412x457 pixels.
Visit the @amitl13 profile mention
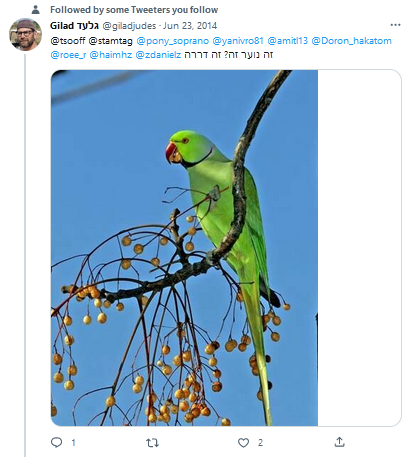pos(288,41)
